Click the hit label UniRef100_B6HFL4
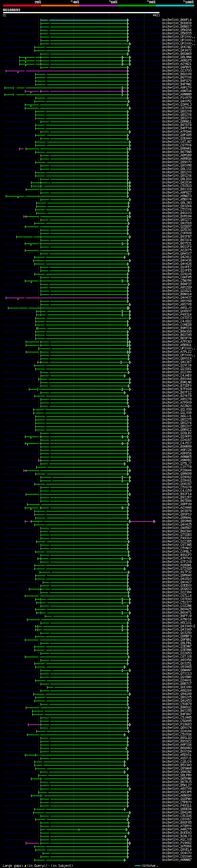197x868 pixels. (176, 20)
